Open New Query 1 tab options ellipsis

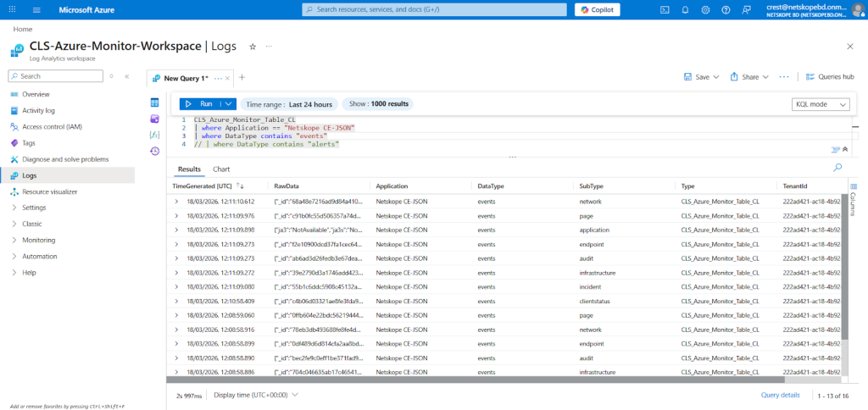coord(218,78)
